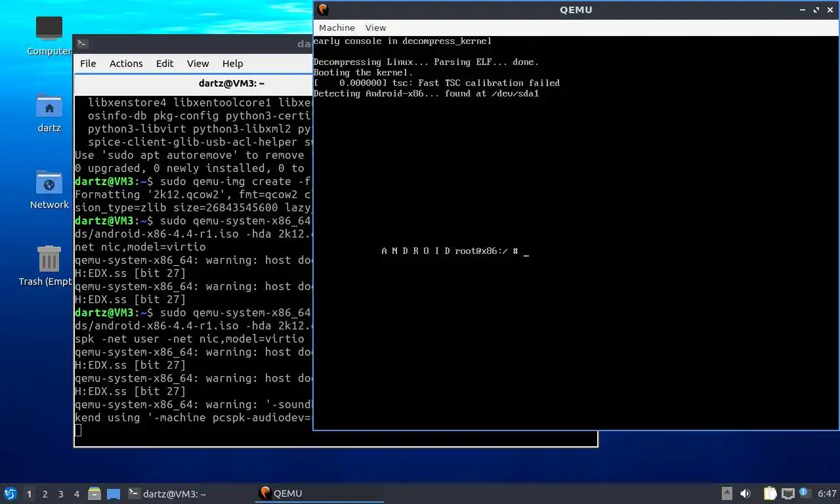Click the terminal cursor block at bottom
This screenshot has width=840, height=504.
(78, 430)
